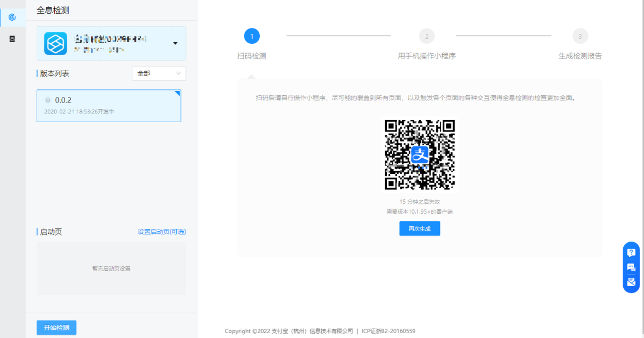The height and width of the screenshot is (338, 644).
Task: Click the 用手机操作小程序 step label
Action: [427, 56]
